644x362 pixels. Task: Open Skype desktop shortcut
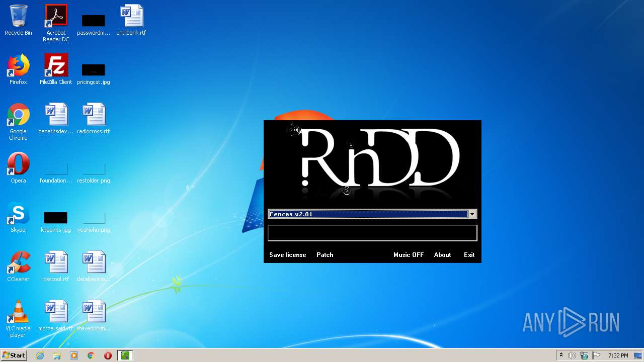pyautogui.click(x=18, y=217)
